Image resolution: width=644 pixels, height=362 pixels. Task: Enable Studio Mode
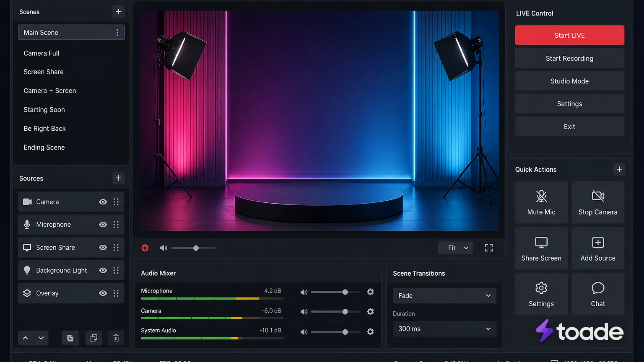click(569, 81)
